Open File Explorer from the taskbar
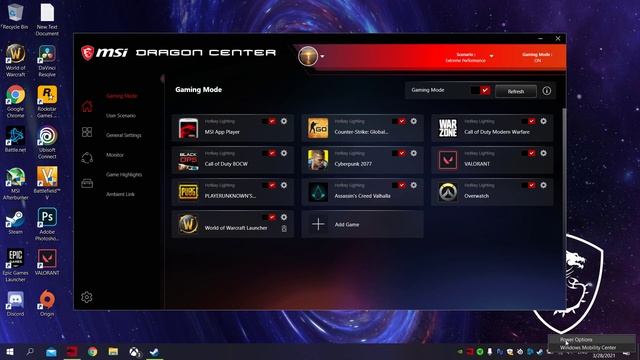 pos(113,352)
